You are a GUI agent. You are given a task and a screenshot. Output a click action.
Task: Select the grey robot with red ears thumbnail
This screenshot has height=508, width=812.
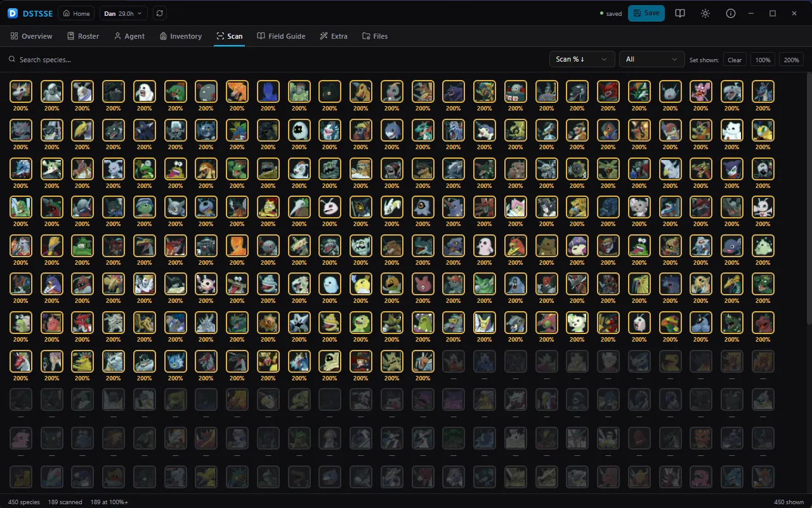click(x=516, y=91)
